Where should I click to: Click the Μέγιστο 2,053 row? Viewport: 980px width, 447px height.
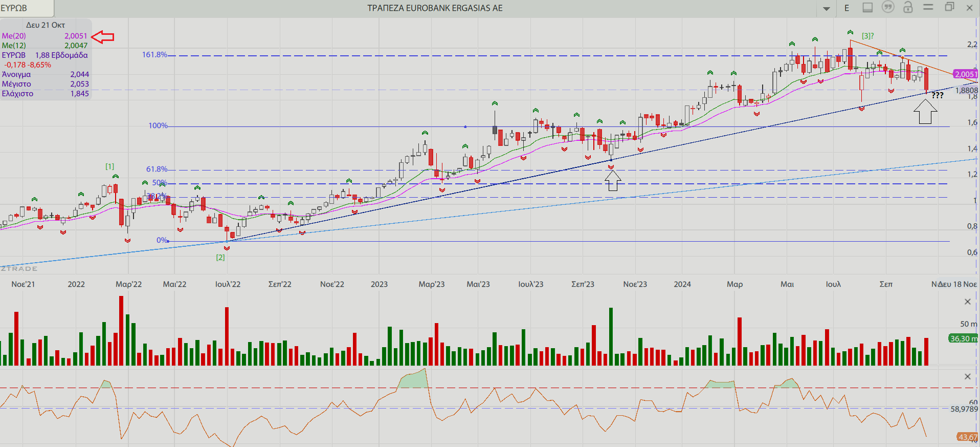(45, 84)
